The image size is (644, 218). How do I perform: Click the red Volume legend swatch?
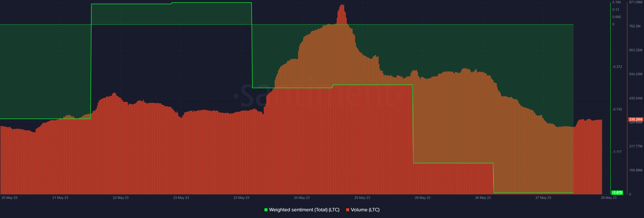coord(348,210)
